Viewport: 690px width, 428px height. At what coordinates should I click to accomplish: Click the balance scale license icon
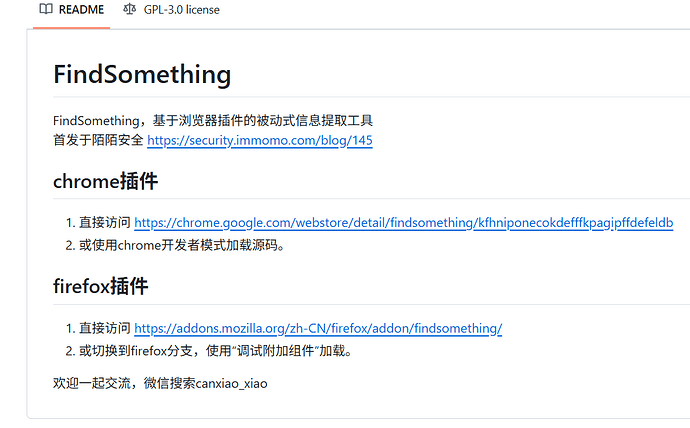129,9
